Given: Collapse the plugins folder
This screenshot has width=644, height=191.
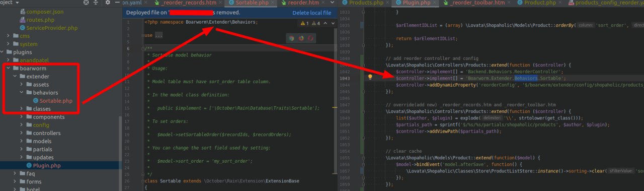Looking at the screenshot, I should coord(3,52).
